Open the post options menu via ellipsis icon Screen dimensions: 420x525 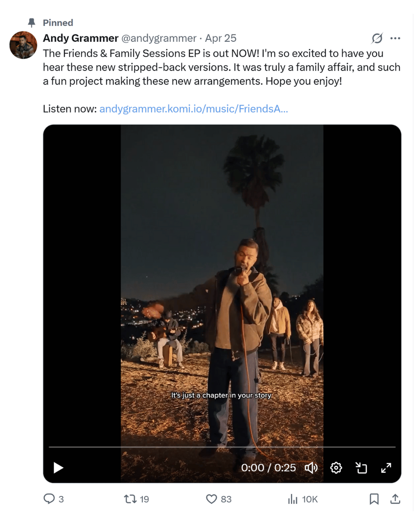click(x=396, y=38)
